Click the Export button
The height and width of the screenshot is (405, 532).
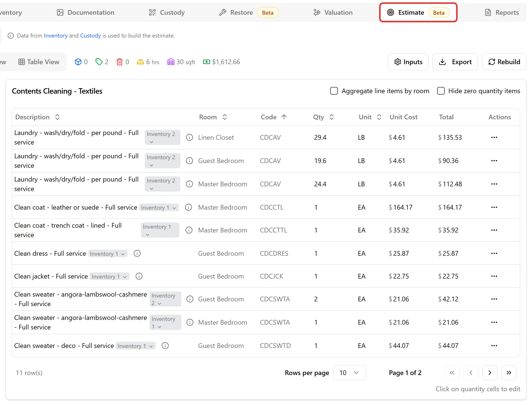click(455, 62)
